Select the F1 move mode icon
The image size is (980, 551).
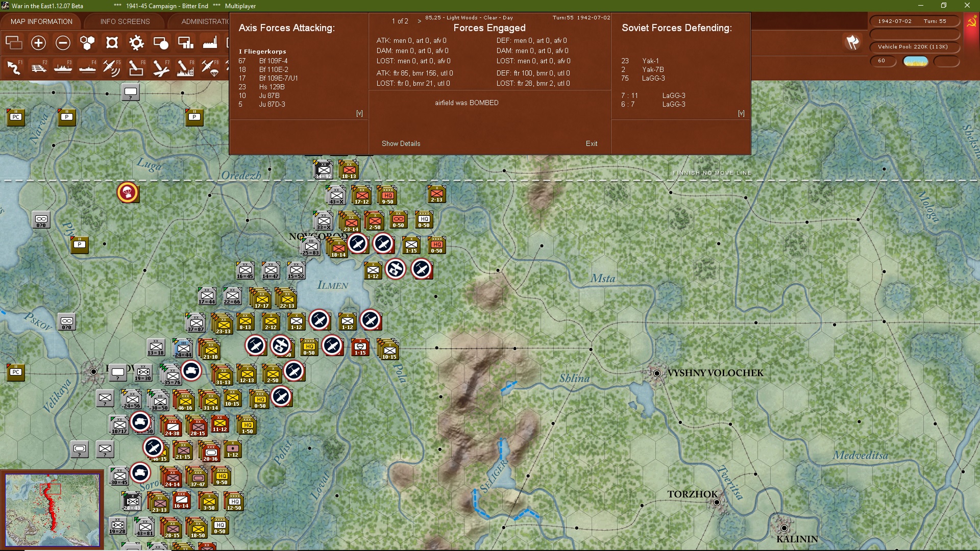coord(14,67)
